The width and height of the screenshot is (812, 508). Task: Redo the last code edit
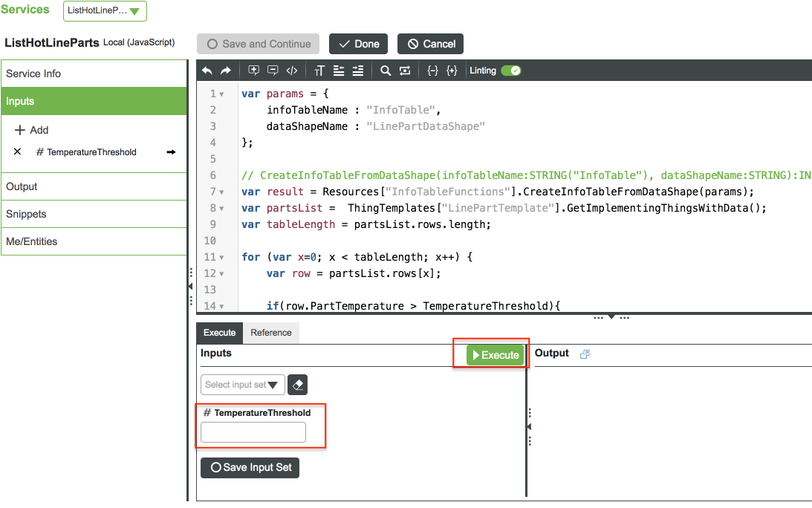coord(225,70)
